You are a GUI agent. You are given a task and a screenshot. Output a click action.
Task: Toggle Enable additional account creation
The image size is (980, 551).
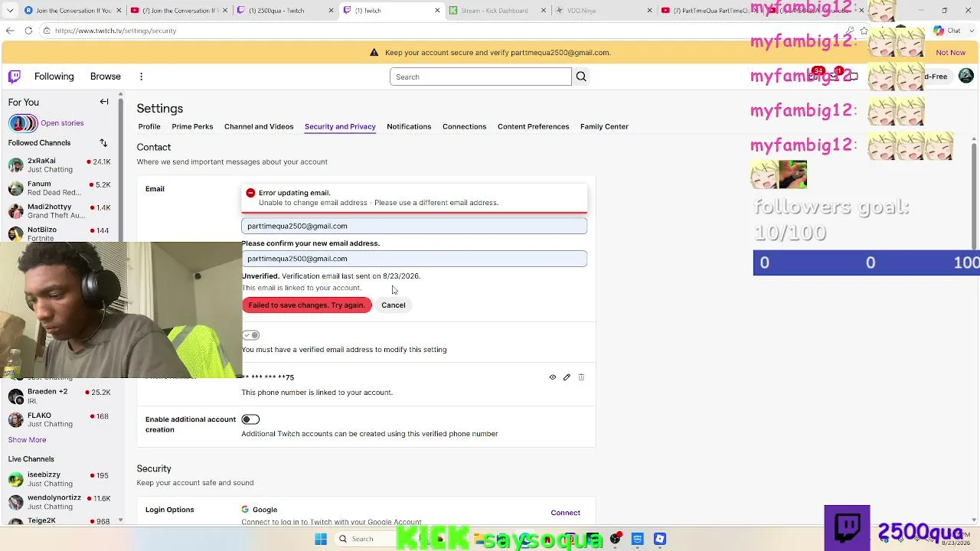coord(250,419)
